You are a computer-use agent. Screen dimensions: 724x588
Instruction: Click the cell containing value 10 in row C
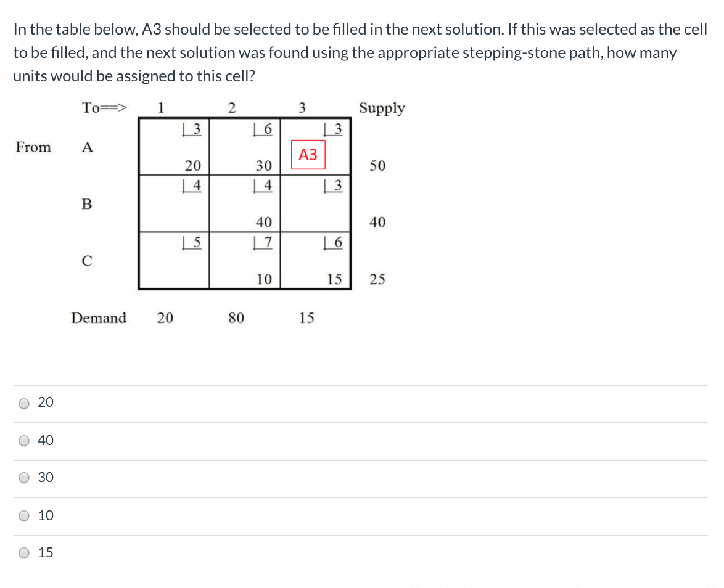pos(263,279)
